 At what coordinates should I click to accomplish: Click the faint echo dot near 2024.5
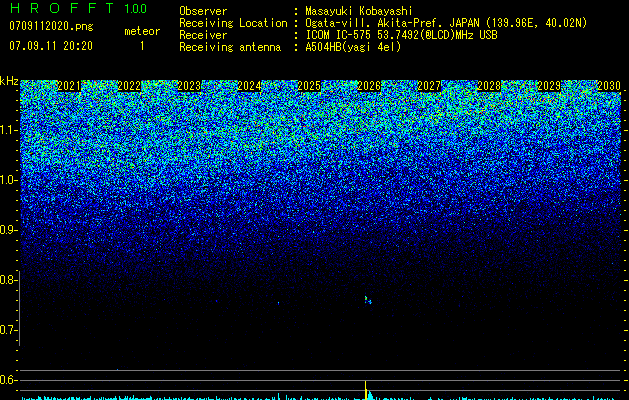pos(278,303)
